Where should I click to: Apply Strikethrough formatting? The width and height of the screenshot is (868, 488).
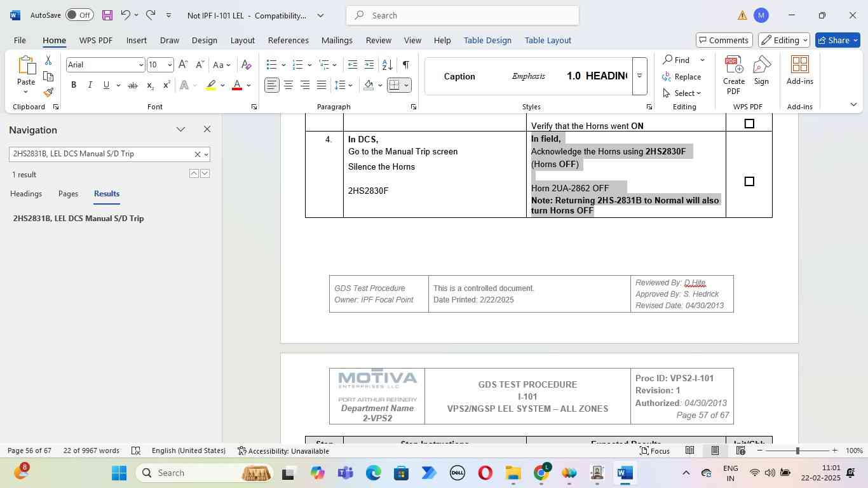click(133, 85)
